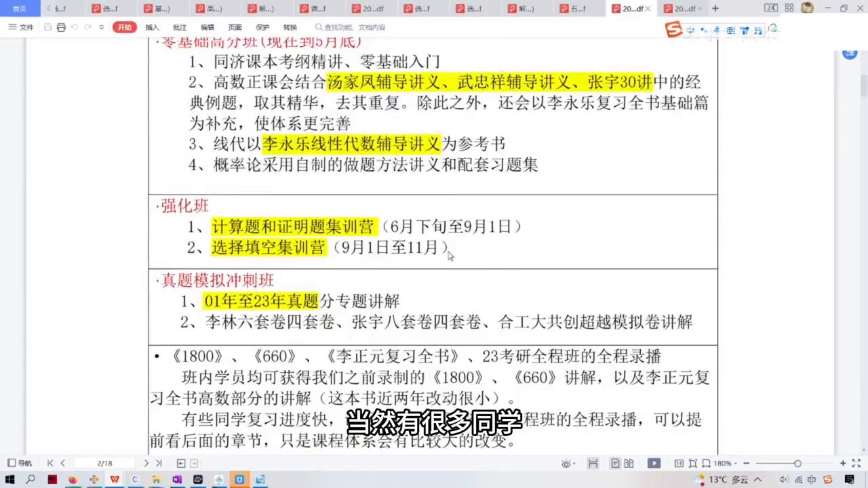Image resolution: width=868 pixels, height=488 pixels.
Task: Click the 2/18 page number field
Action: pyautogui.click(x=105, y=463)
